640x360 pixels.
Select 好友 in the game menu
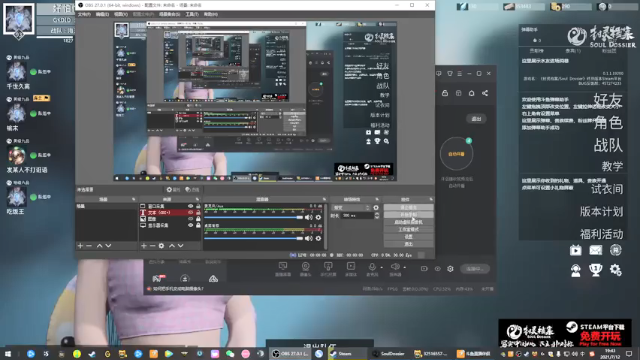point(607,100)
